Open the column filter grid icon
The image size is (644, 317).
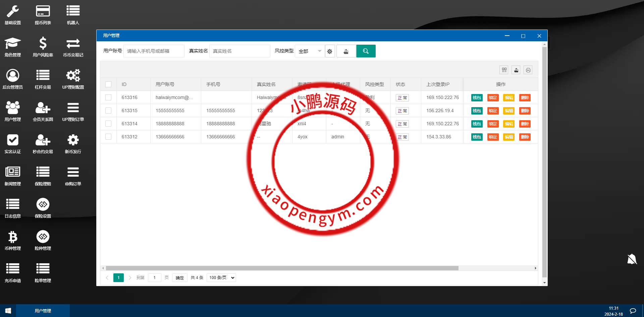[x=504, y=70]
